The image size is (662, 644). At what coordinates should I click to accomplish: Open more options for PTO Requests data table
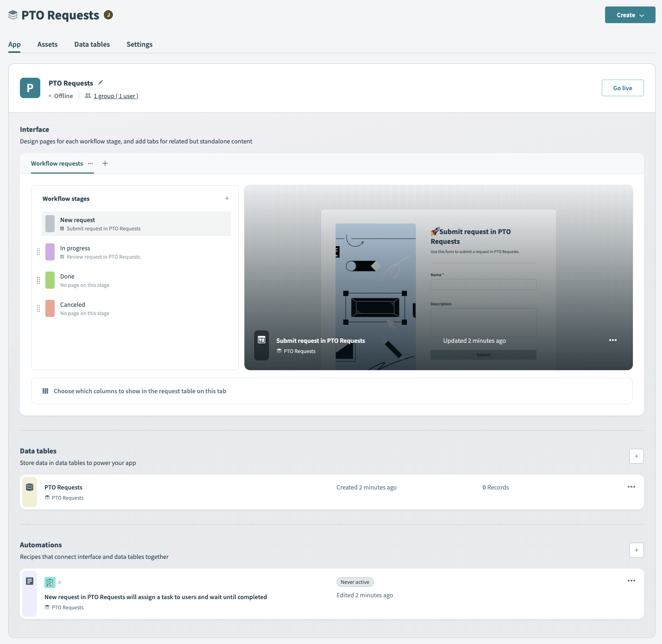[x=631, y=487]
